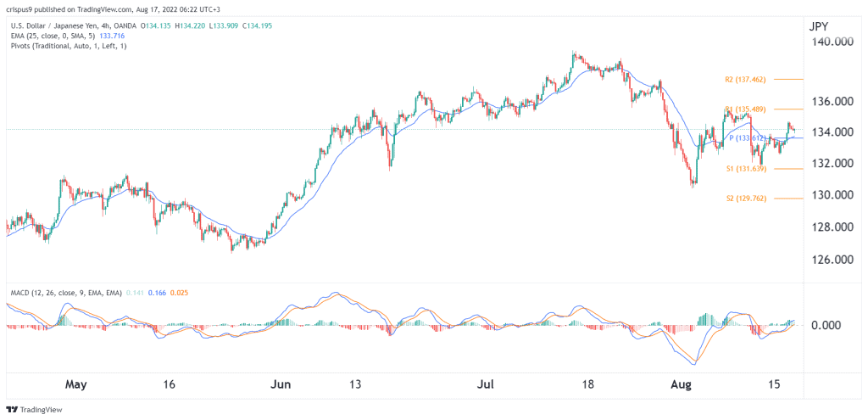The image size is (868, 420).
Task: Click the R1 (135.489) pivot label
Action: click(x=745, y=109)
